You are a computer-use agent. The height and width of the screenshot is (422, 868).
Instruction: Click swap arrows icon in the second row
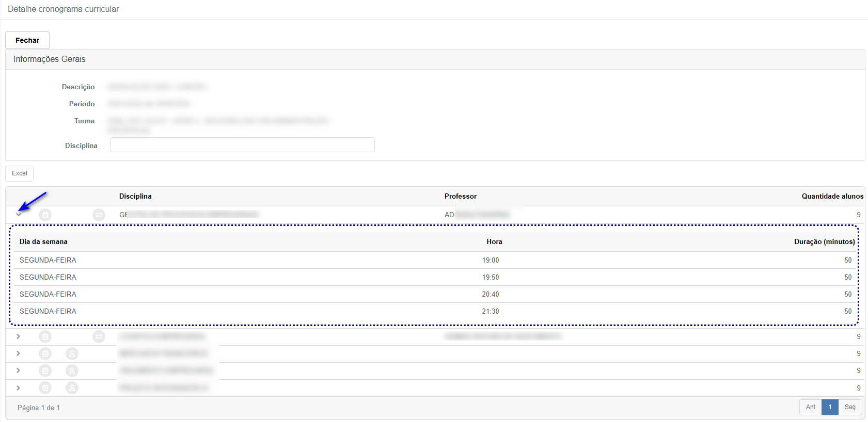[x=99, y=337]
